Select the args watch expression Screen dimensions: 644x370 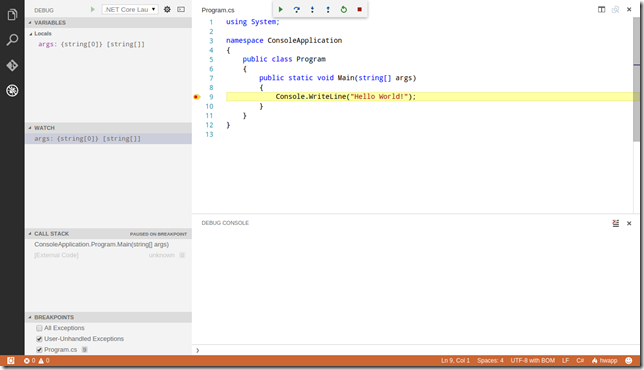(108, 139)
